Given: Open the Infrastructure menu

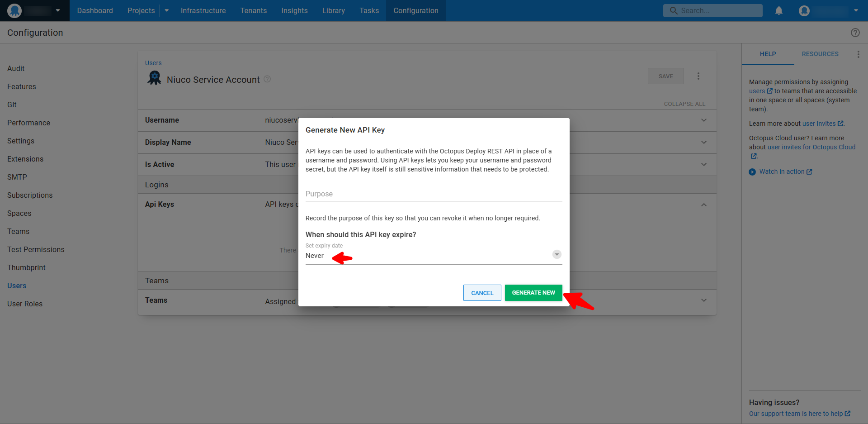Looking at the screenshot, I should [x=203, y=10].
